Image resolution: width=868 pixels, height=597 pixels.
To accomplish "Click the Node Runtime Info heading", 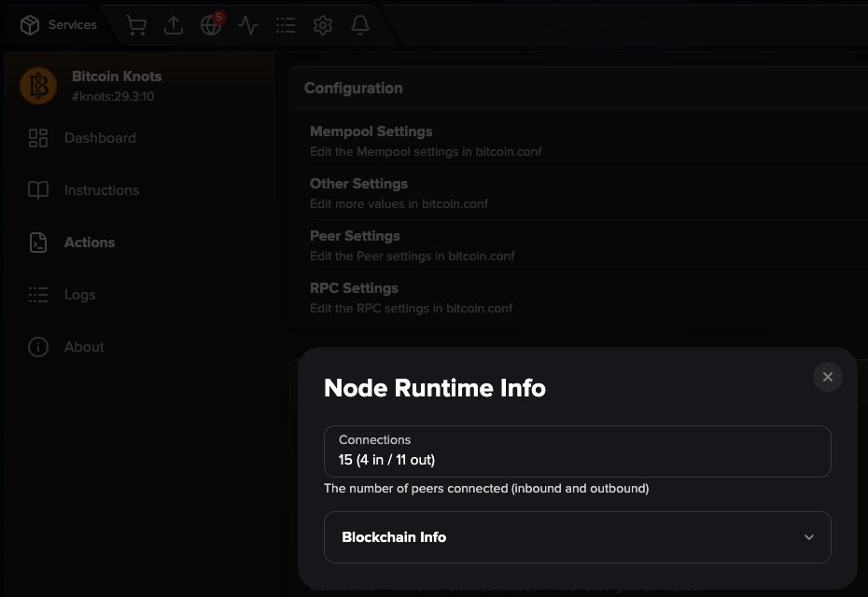I will click(x=435, y=388).
